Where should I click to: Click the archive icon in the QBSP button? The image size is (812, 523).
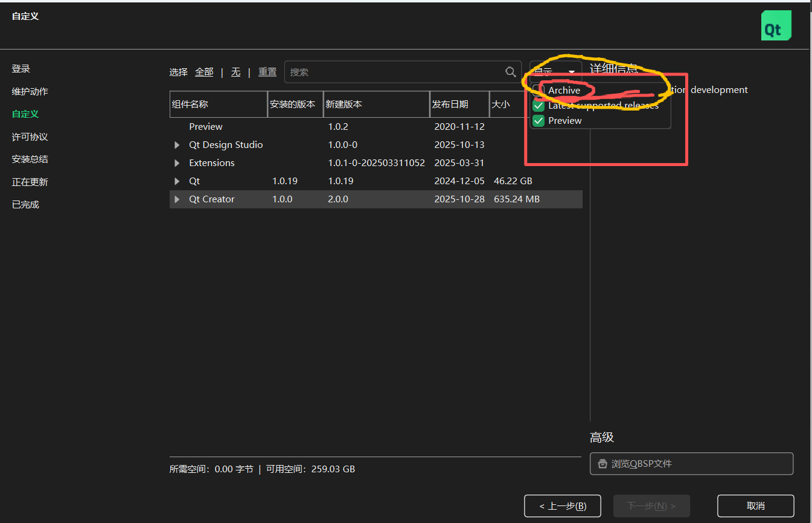(602, 464)
